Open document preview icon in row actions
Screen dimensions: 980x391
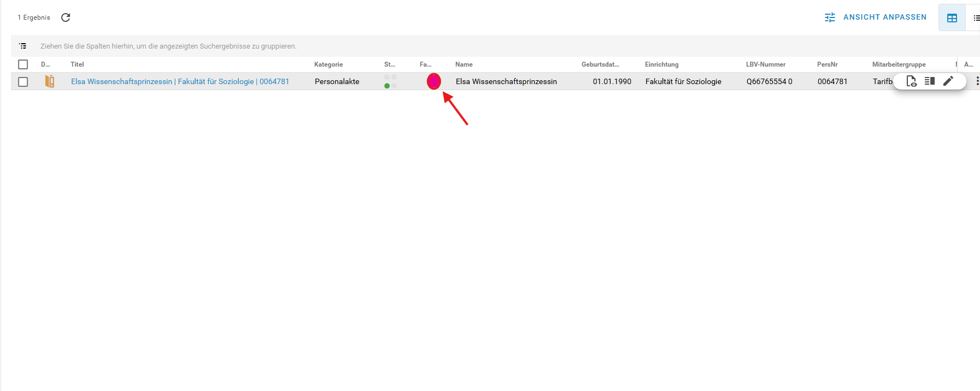pyautogui.click(x=911, y=81)
